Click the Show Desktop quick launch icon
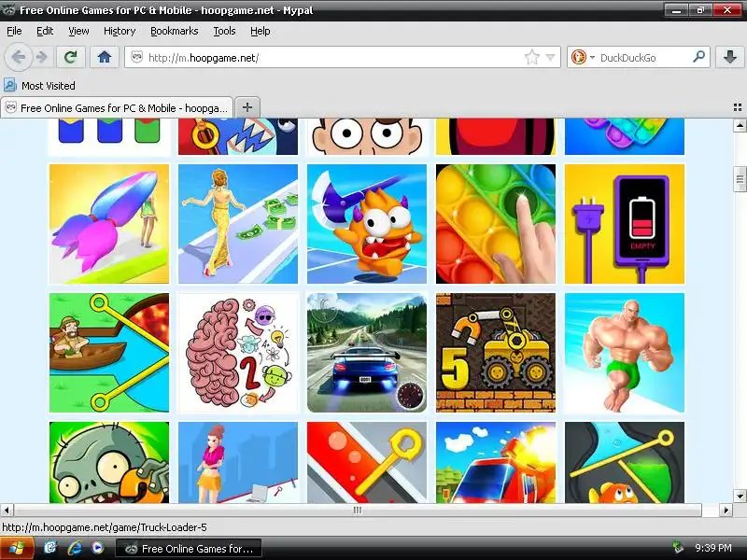The height and width of the screenshot is (560, 747). coord(50,548)
